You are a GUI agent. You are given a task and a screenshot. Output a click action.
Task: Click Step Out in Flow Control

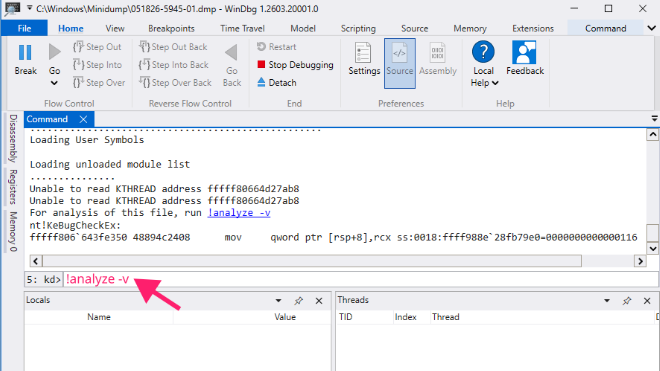(97, 47)
